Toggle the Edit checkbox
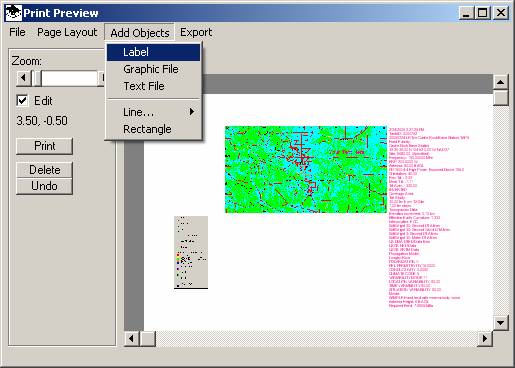515x368 pixels. pyautogui.click(x=22, y=100)
